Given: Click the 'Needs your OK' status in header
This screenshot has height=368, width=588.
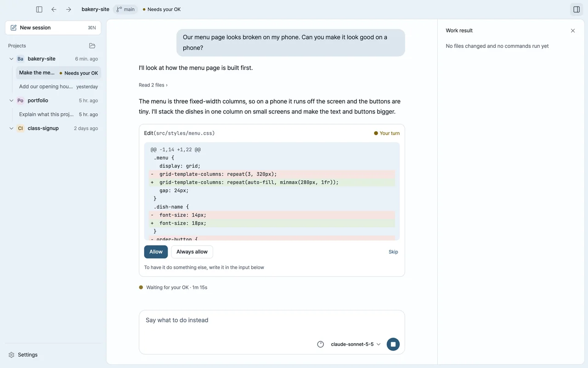Looking at the screenshot, I should pyautogui.click(x=162, y=9).
